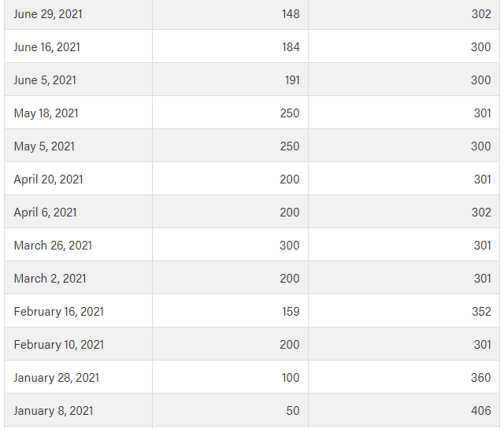Select the January 28, 2021 date cell
The width and height of the screenshot is (504, 429).
(56, 378)
